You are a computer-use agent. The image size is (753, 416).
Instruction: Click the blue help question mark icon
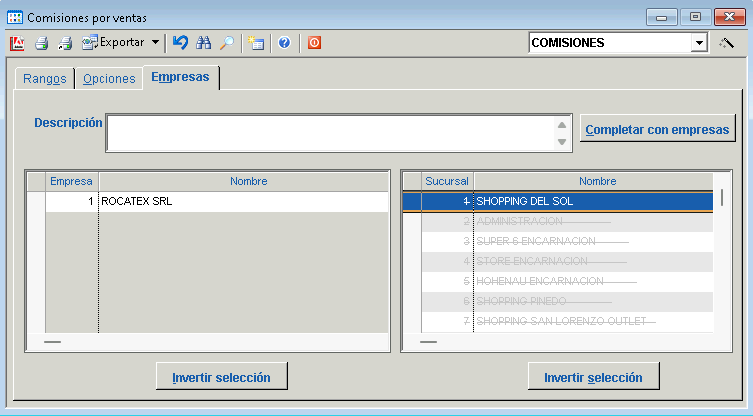(x=284, y=43)
